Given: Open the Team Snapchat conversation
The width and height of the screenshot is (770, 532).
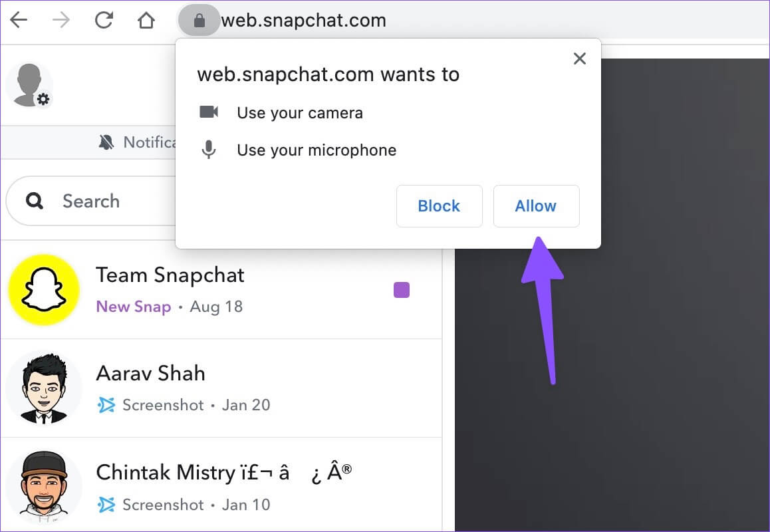Looking at the screenshot, I should (221, 290).
